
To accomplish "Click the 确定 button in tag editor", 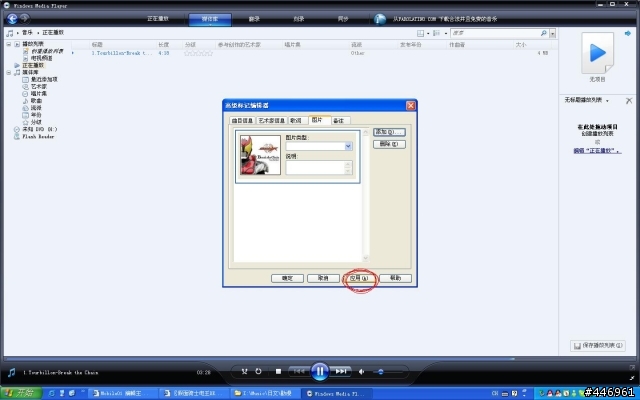I will [287, 278].
